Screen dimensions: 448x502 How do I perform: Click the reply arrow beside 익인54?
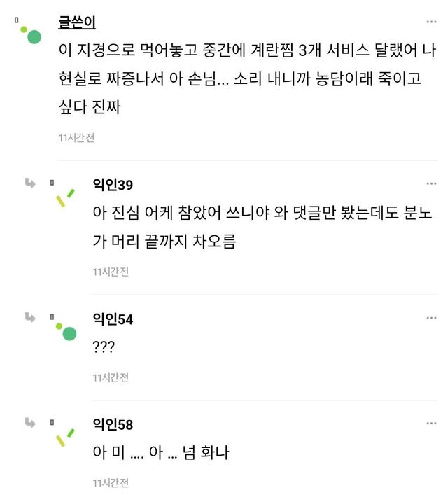click(x=30, y=318)
